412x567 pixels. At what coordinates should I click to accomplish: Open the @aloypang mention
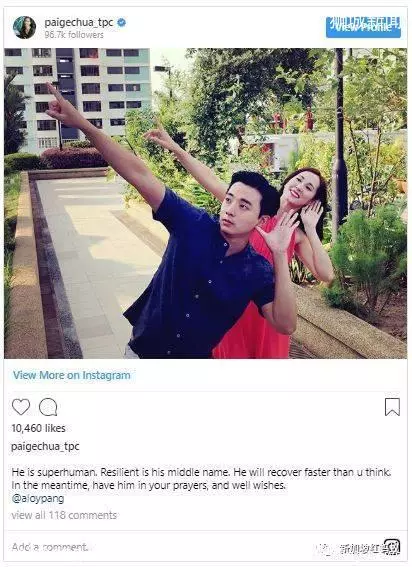(38, 499)
